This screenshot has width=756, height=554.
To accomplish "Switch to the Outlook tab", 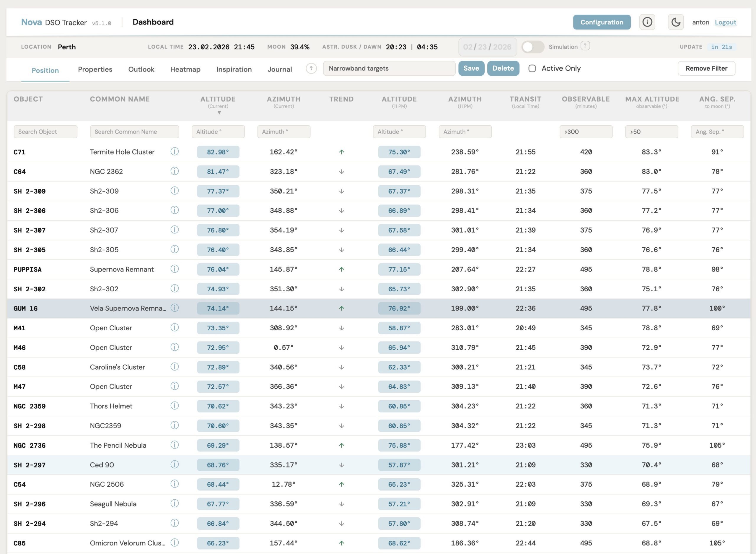I will (x=141, y=69).
